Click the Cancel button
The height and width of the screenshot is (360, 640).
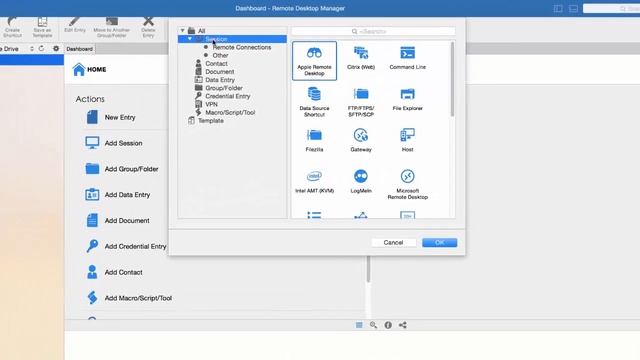(x=393, y=242)
